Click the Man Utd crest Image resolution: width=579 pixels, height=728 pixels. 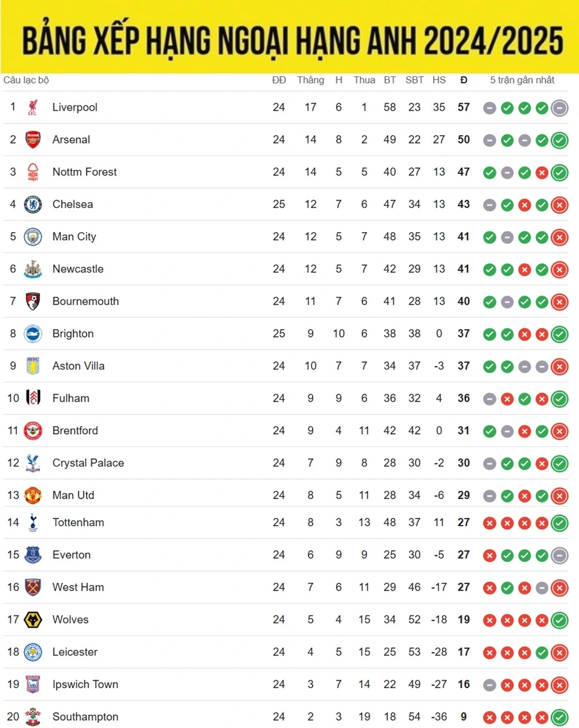pyautogui.click(x=33, y=495)
